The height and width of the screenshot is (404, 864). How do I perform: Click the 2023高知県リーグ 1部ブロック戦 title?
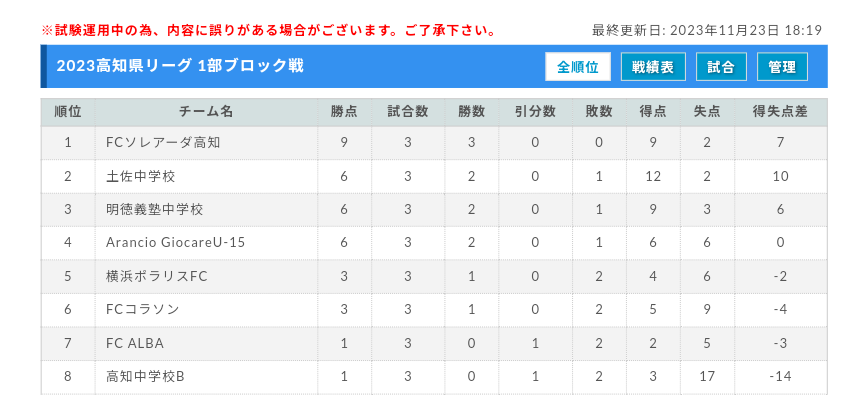pyautogui.click(x=180, y=66)
